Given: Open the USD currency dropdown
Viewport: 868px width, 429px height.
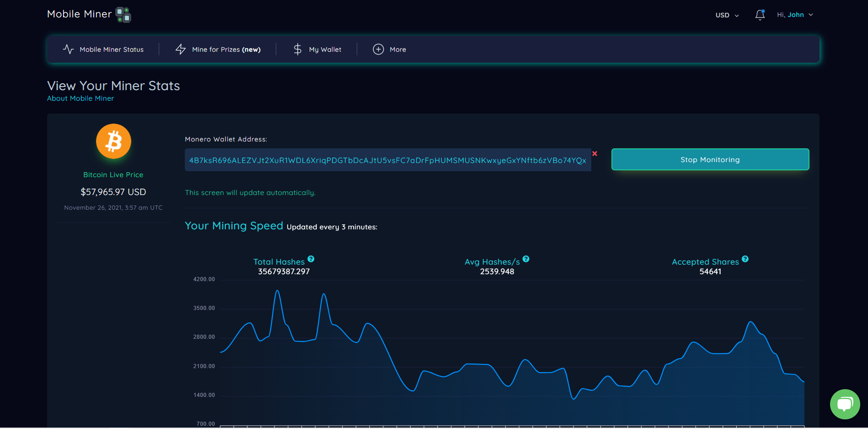Looking at the screenshot, I should [726, 15].
